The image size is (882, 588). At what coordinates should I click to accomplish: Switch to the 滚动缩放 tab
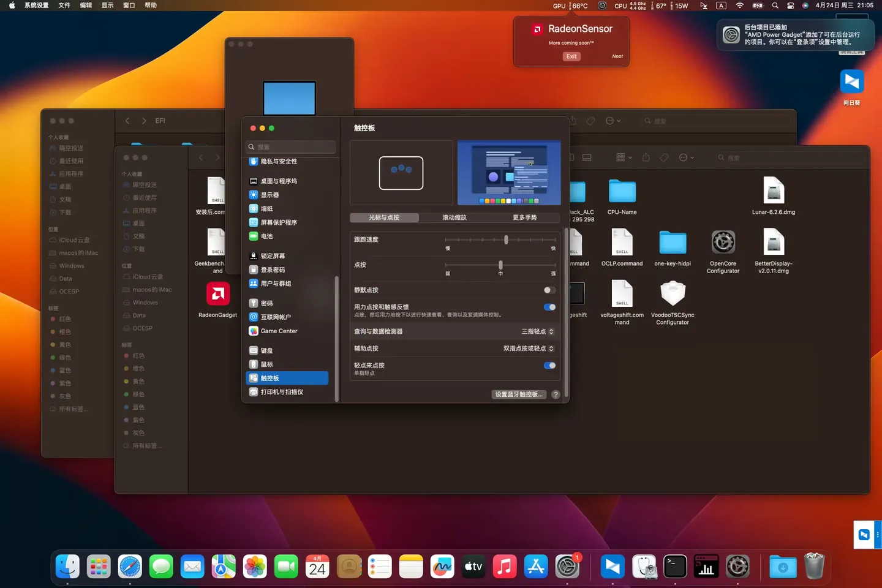pos(454,217)
